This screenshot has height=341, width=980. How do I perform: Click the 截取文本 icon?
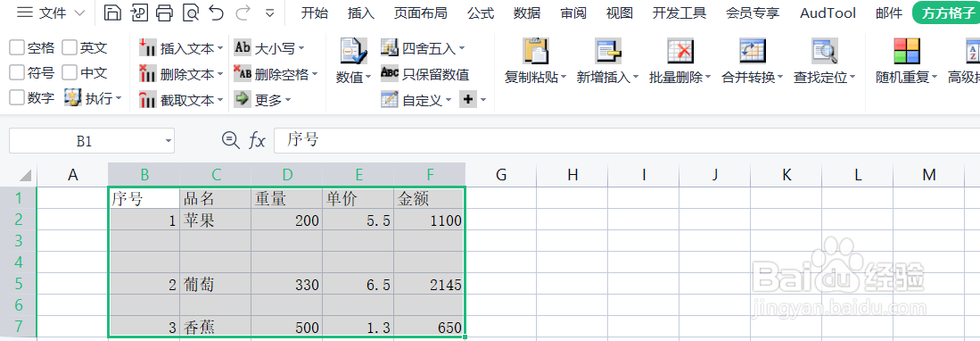tap(147, 99)
